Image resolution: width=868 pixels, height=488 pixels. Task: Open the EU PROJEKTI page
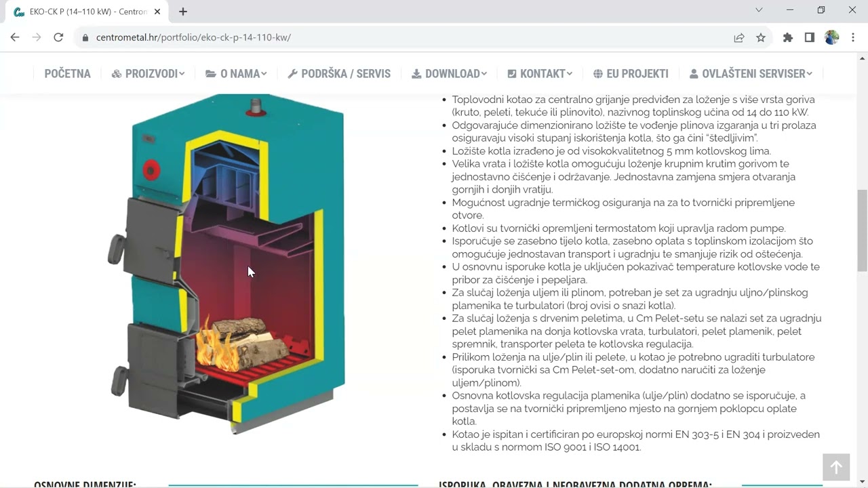pos(631,74)
